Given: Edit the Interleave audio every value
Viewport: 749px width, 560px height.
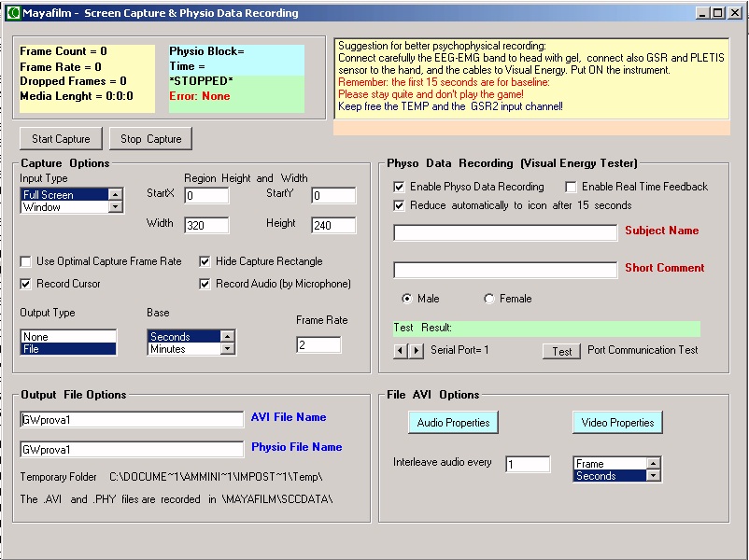Looking at the screenshot, I should [x=528, y=464].
